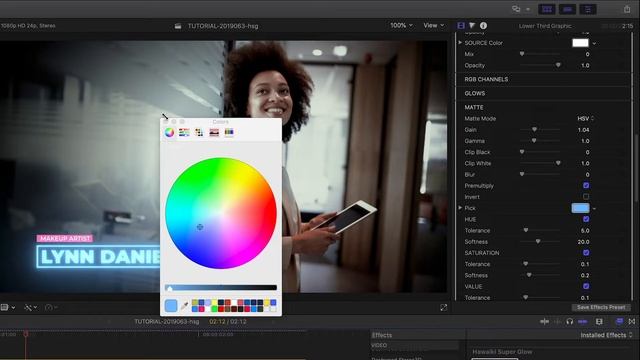The image size is (640, 360).
Task: Open the View options dropdown
Action: 433,25
